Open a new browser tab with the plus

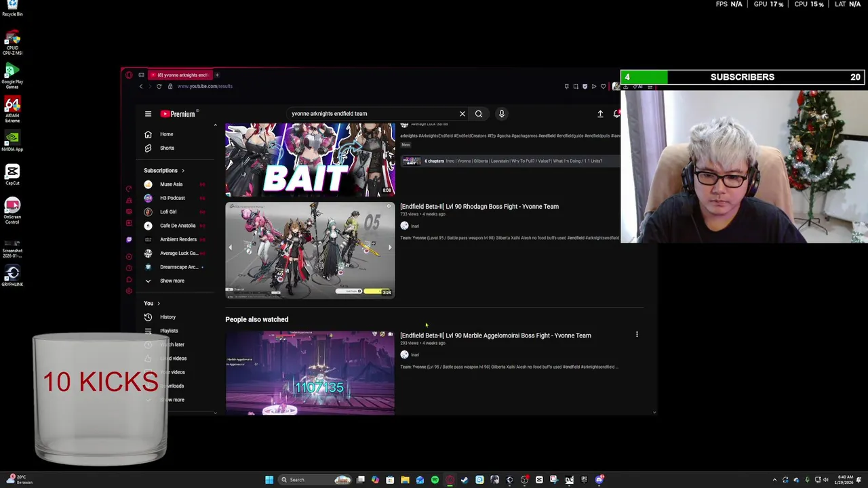click(217, 75)
